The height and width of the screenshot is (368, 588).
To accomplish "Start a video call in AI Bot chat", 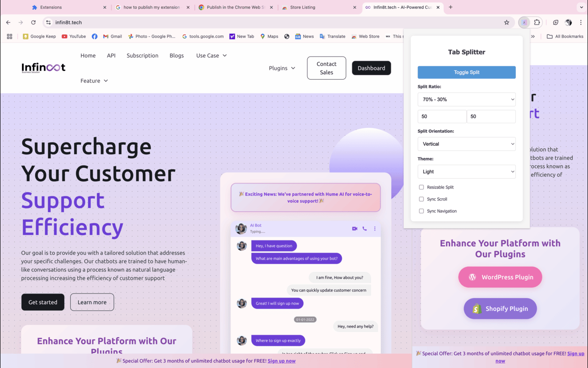I will pos(355,229).
